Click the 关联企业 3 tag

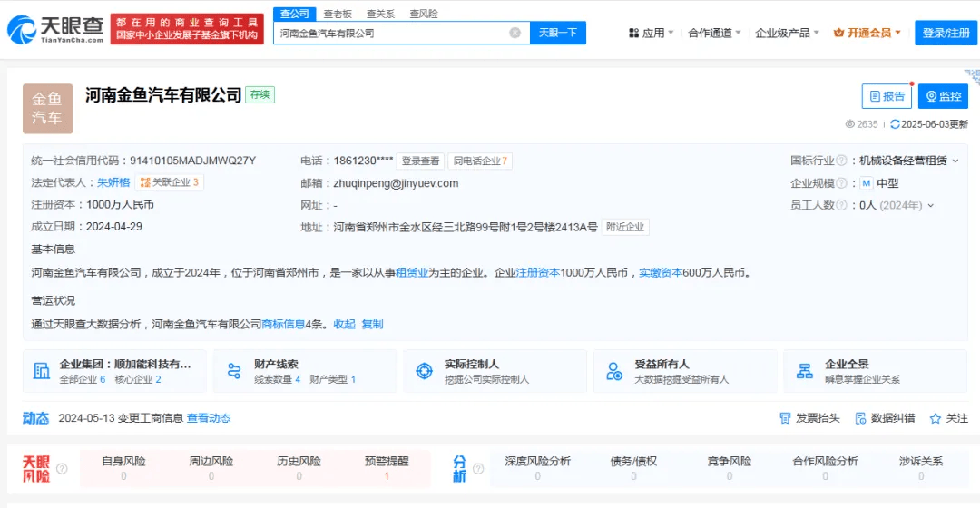[170, 182]
